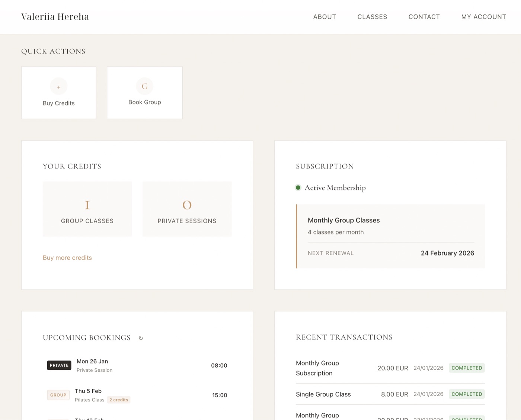This screenshot has height=420, width=521.
Task: Click the 2 credits badge on Pilates Class
Action: tap(119, 400)
